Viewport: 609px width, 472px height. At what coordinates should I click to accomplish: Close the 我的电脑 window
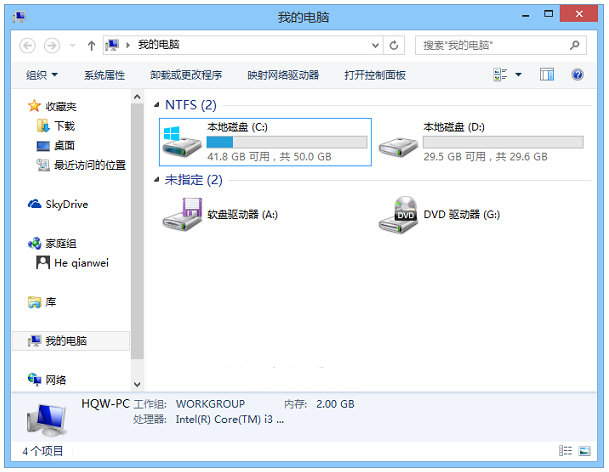click(x=579, y=14)
